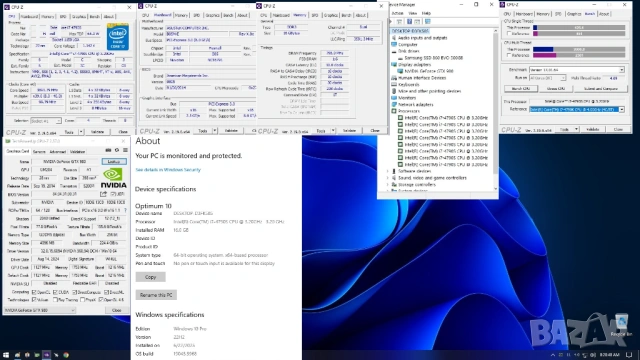Open Chrome from the taskbar
This screenshot has width=640, height=360.
pos(66,355)
